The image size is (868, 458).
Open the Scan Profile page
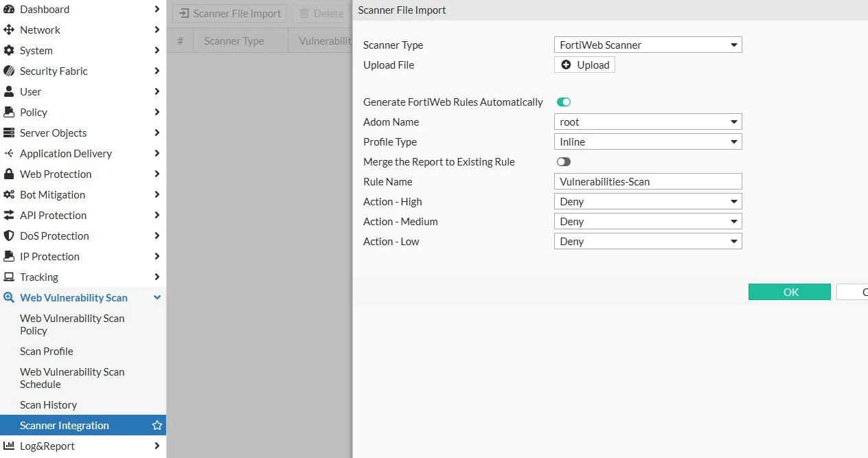[x=47, y=352]
